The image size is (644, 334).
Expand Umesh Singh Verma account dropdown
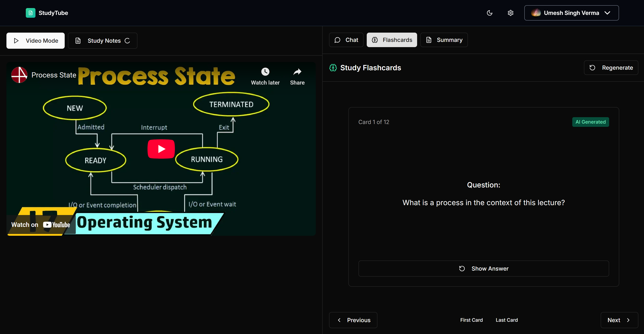pos(571,13)
